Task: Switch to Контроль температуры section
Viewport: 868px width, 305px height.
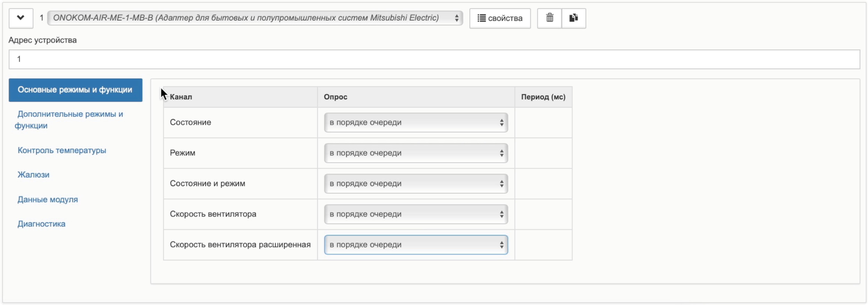Action: (x=62, y=150)
